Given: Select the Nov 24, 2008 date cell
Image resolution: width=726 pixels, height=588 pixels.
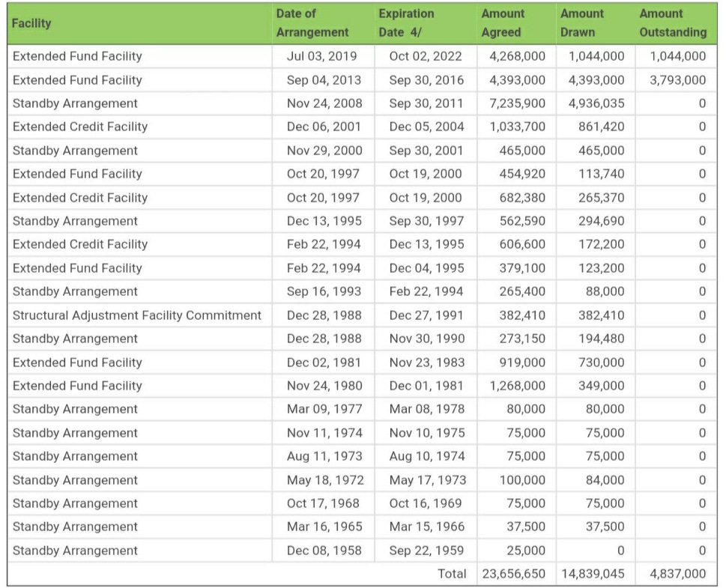Looking at the screenshot, I should coord(324,103).
